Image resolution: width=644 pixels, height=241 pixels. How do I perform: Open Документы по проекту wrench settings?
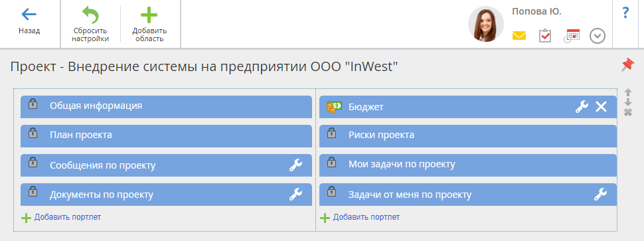[x=295, y=195]
